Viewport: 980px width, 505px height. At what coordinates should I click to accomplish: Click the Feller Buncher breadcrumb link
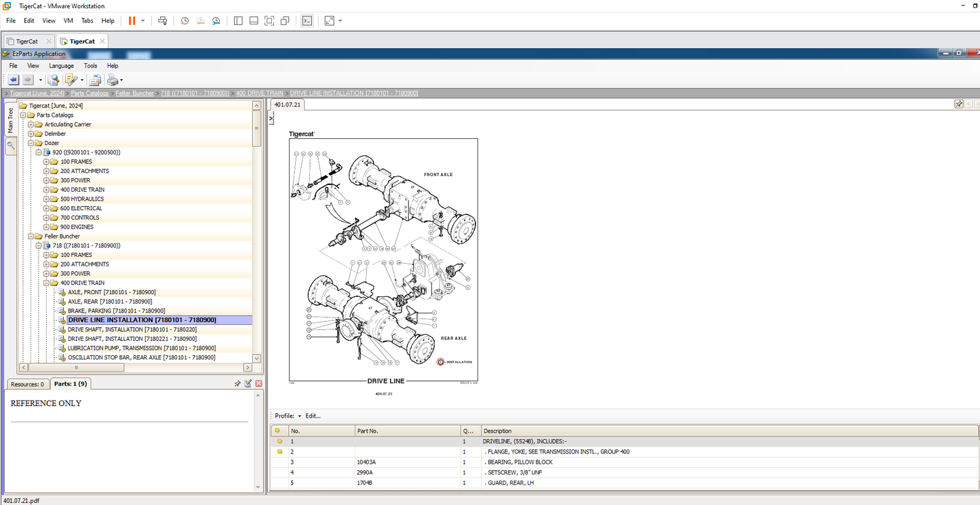click(x=134, y=93)
